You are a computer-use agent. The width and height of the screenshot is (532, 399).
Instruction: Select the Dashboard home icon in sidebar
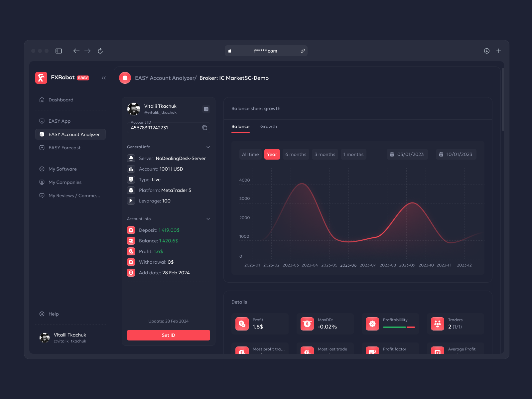coord(42,99)
